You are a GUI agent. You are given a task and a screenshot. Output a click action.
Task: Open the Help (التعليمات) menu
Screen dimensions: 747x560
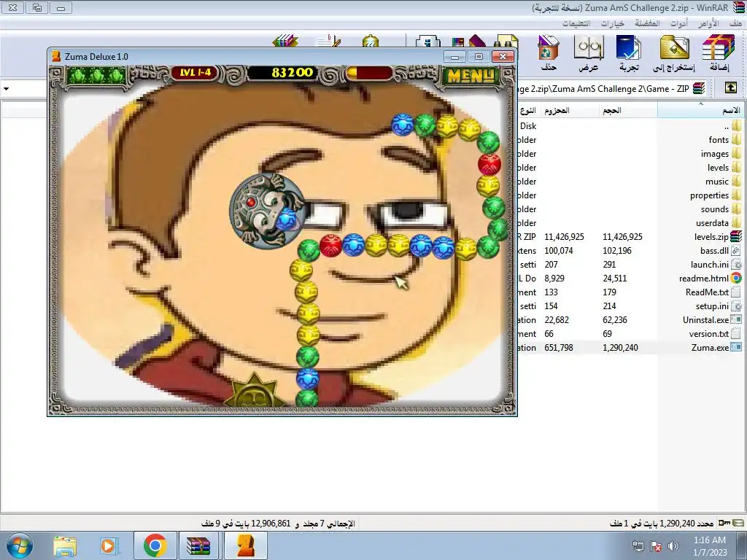click(576, 23)
